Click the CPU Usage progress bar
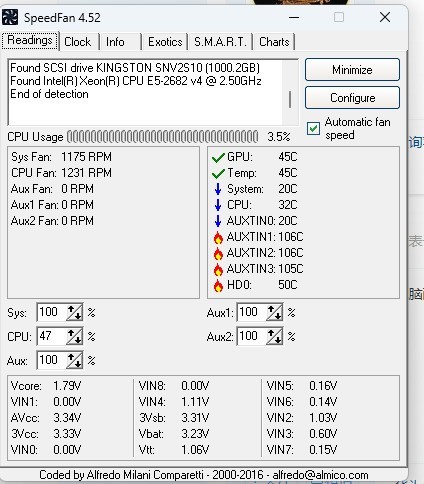Viewport: 424px width, 484px height. [163, 137]
